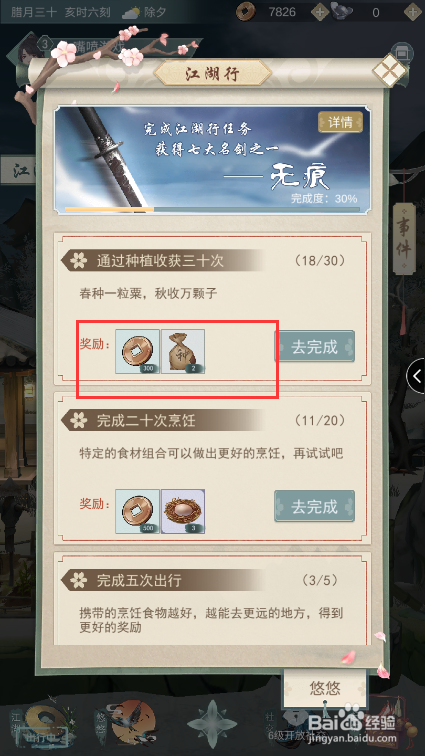425x756 pixels.
Task: Tap the seed bag reward icon
Action: click(183, 351)
